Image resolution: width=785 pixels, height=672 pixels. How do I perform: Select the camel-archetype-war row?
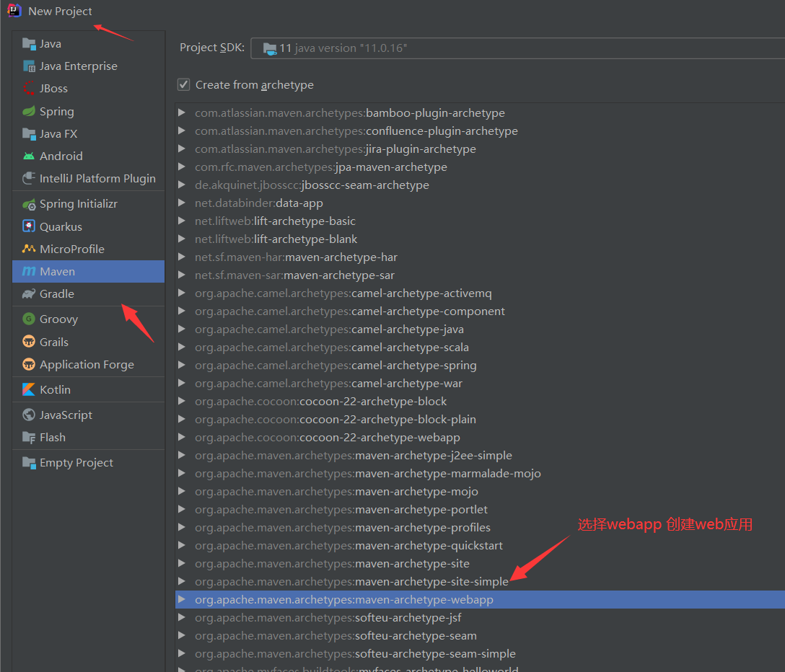(480, 384)
